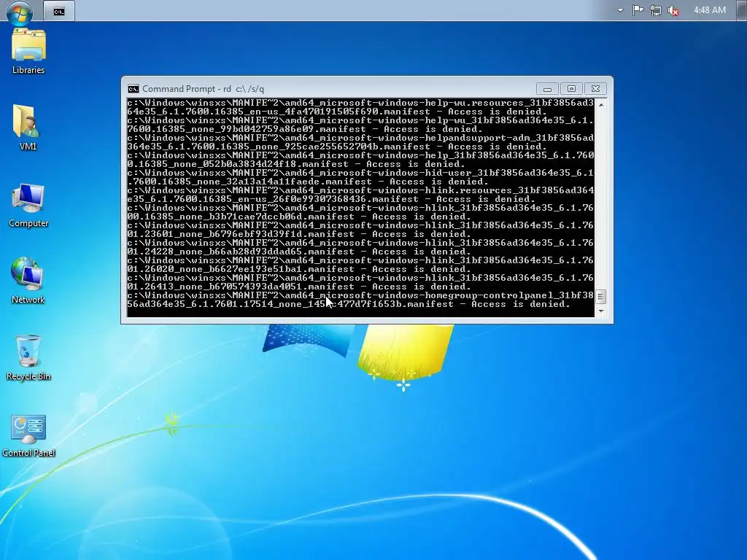Open the 4:48 AM clock
The height and width of the screenshot is (560, 747).
(x=709, y=10)
